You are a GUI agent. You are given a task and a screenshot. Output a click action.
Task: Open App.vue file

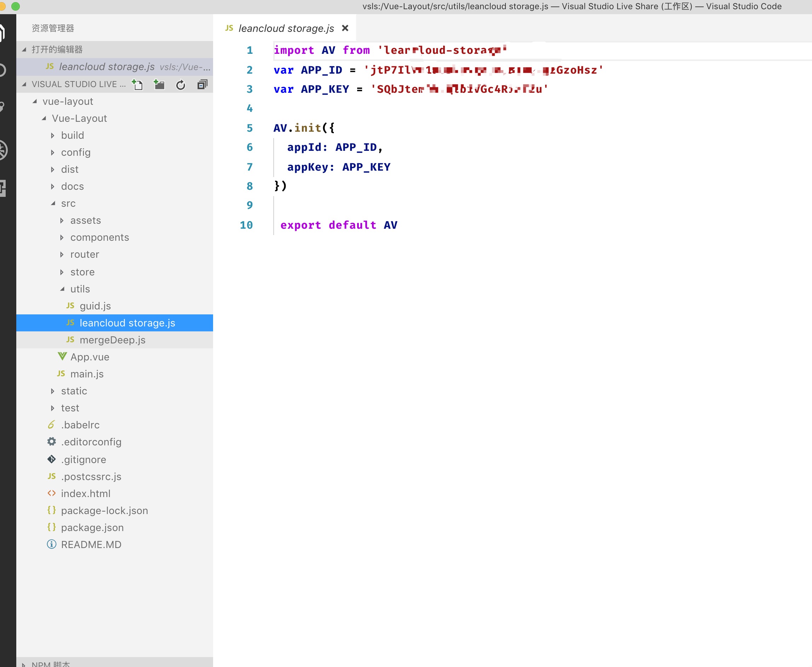tap(90, 357)
